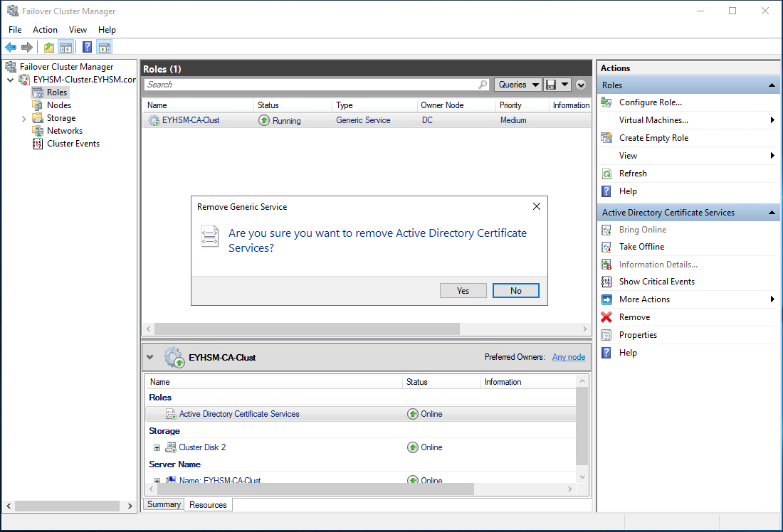The image size is (783, 532).
Task: Sort roles by Name column
Action: pyautogui.click(x=199, y=105)
